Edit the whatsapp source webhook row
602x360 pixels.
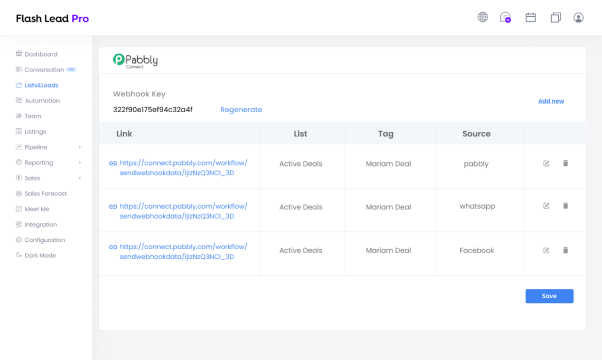pyautogui.click(x=546, y=206)
